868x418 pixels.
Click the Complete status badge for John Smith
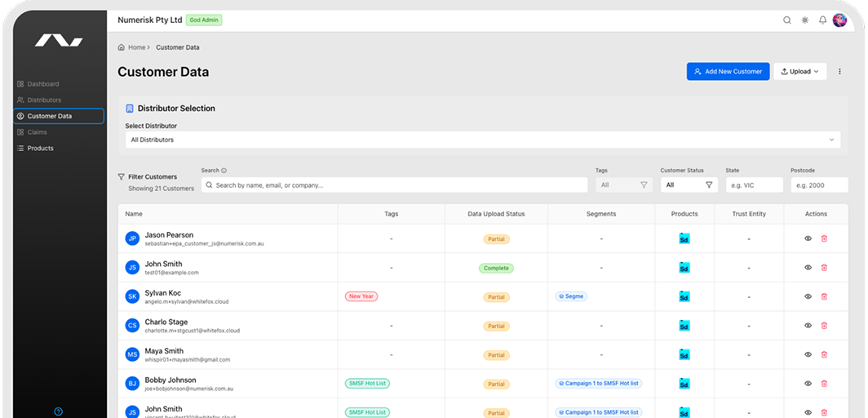(496, 268)
